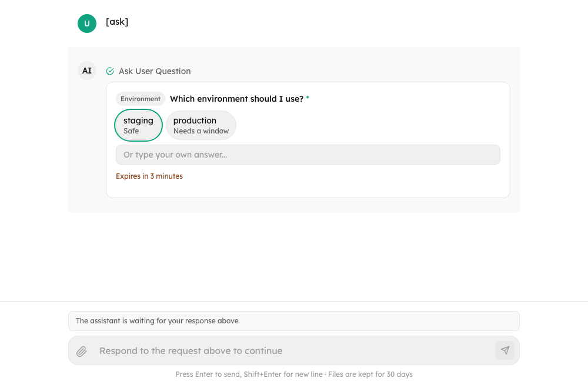Screen dimensions: 588x388
Task: Select the staging Safe option
Action: (x=138, y=125)
